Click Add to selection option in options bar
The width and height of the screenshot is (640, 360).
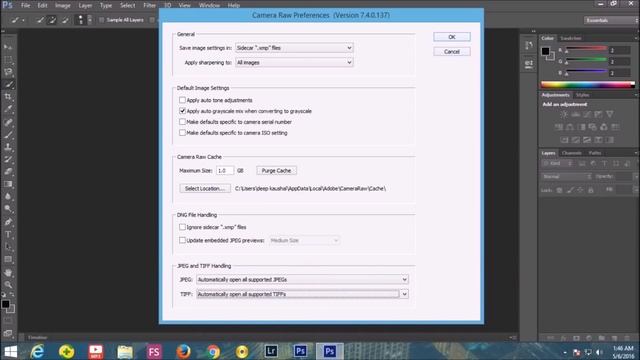point(52,20)
